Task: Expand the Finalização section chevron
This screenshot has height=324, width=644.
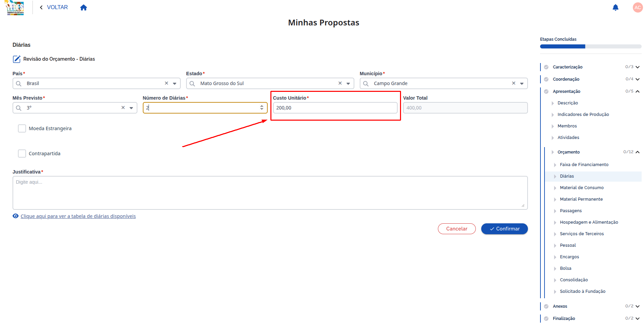Action: [x=638, y=319]
